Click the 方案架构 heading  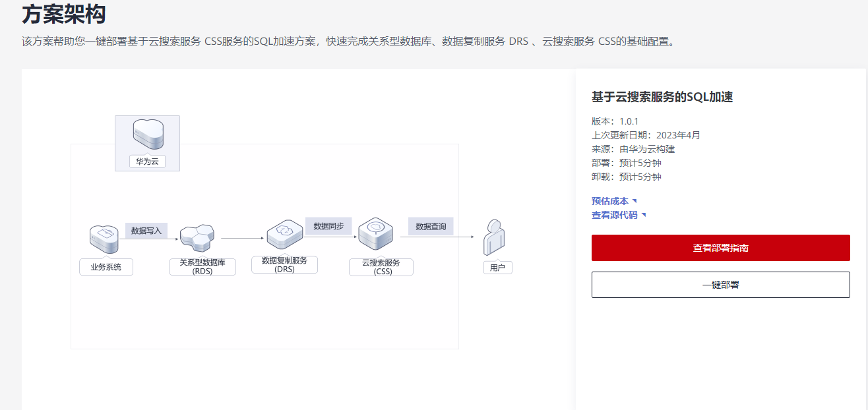(x=64, y=13)
